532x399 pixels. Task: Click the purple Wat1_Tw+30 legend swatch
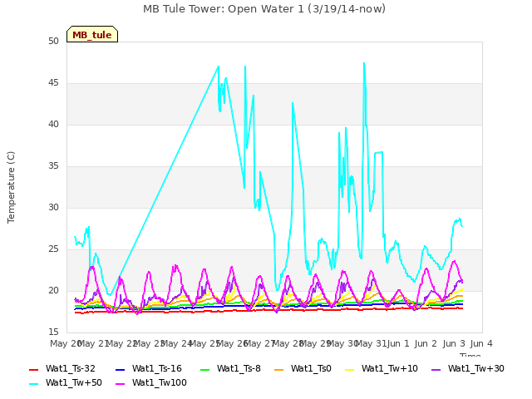tap(436, 370)
